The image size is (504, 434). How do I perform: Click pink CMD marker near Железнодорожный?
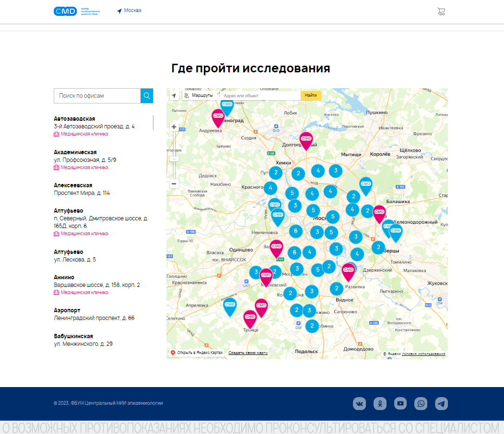379,214
